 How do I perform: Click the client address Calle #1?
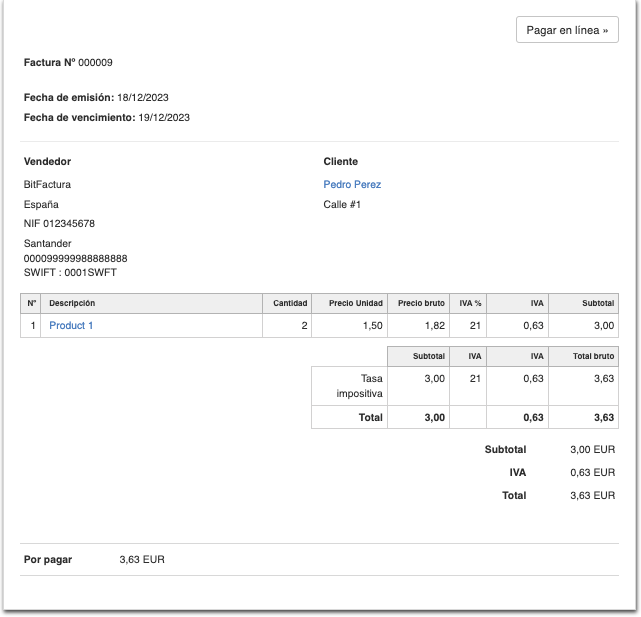(342, 204)
